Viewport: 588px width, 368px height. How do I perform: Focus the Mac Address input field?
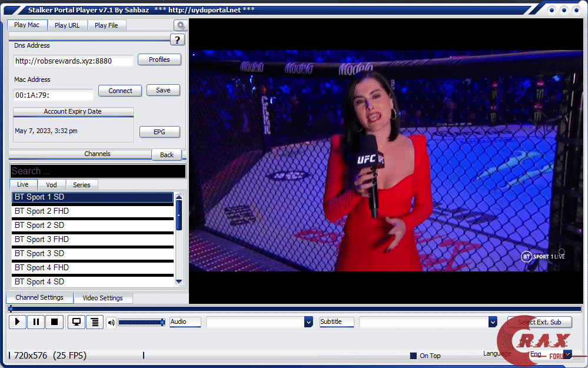[53, 95]
